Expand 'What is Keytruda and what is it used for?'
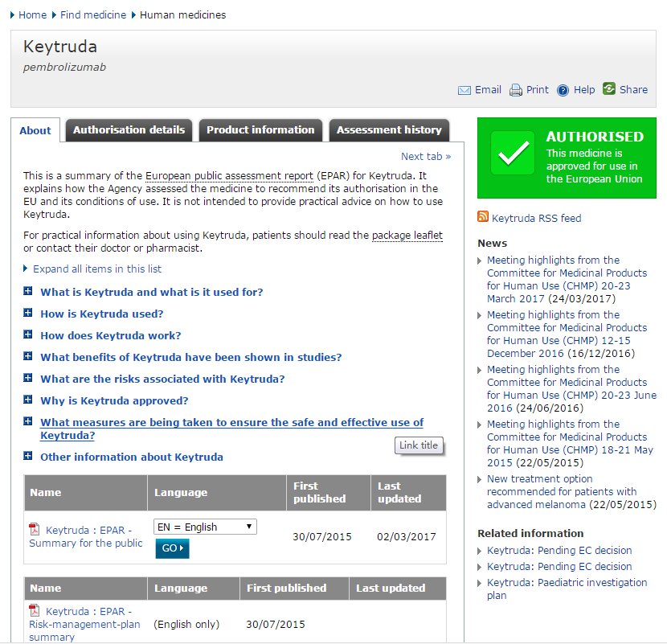Image resolution: width=667 pixels, height=644 pixels. [x=27, y=291]
